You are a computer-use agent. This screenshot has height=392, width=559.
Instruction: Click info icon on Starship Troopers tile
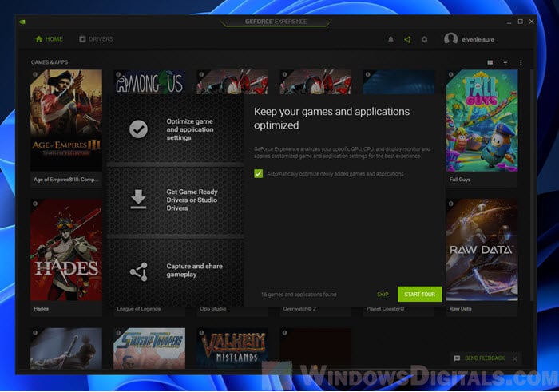pyautogui.click(x=118, y=332)
